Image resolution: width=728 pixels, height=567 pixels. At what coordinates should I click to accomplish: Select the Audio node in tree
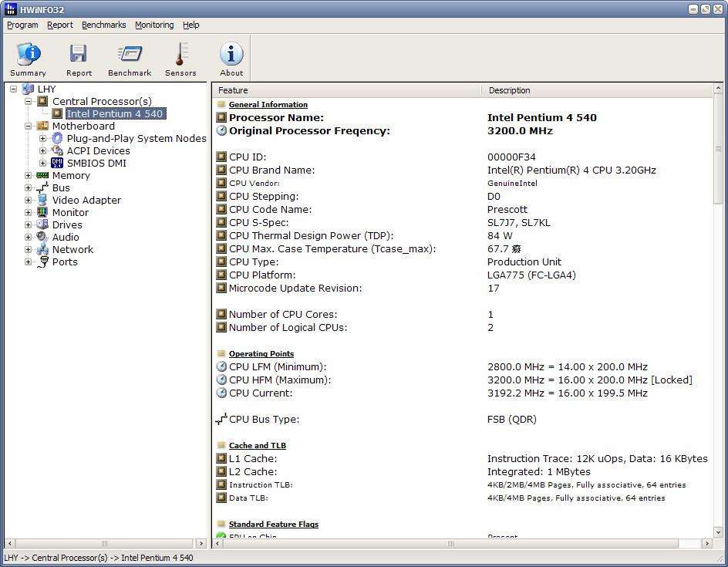[65, 237]
